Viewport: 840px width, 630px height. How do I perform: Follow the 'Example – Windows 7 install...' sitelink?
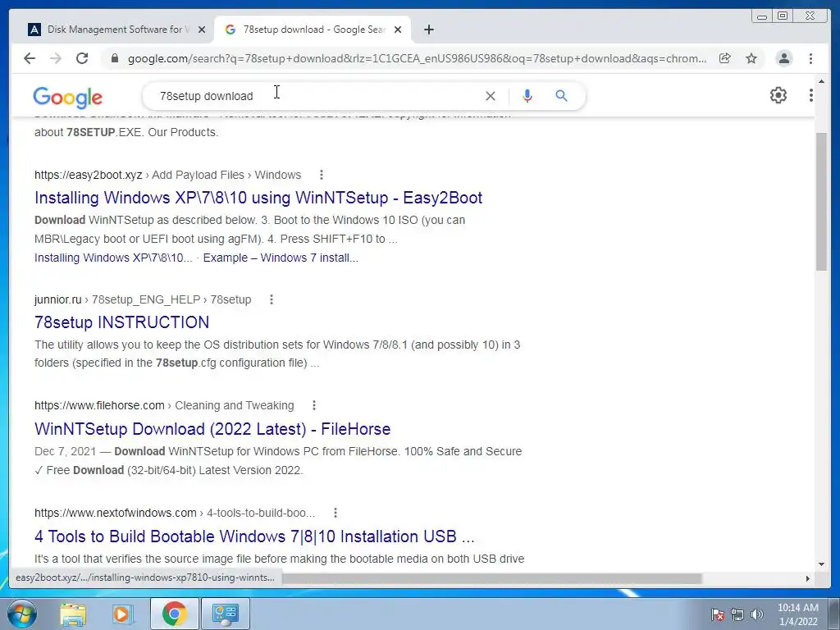pyautogui.click(x=281, y=258)
